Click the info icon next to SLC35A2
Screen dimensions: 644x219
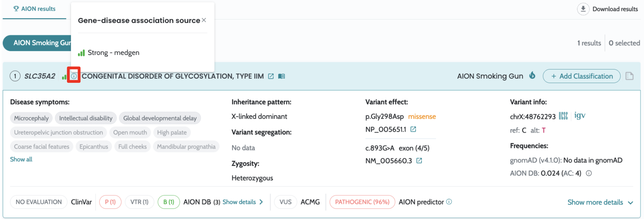click(74, 76)
